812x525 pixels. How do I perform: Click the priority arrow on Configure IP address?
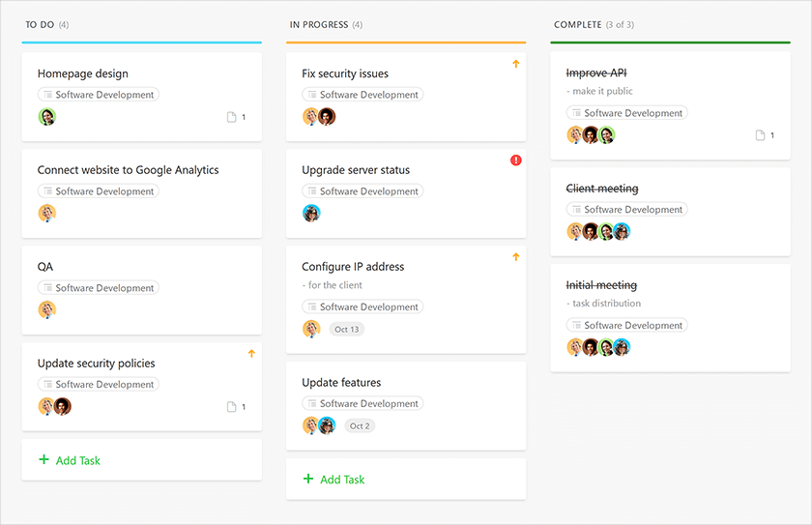516,257
